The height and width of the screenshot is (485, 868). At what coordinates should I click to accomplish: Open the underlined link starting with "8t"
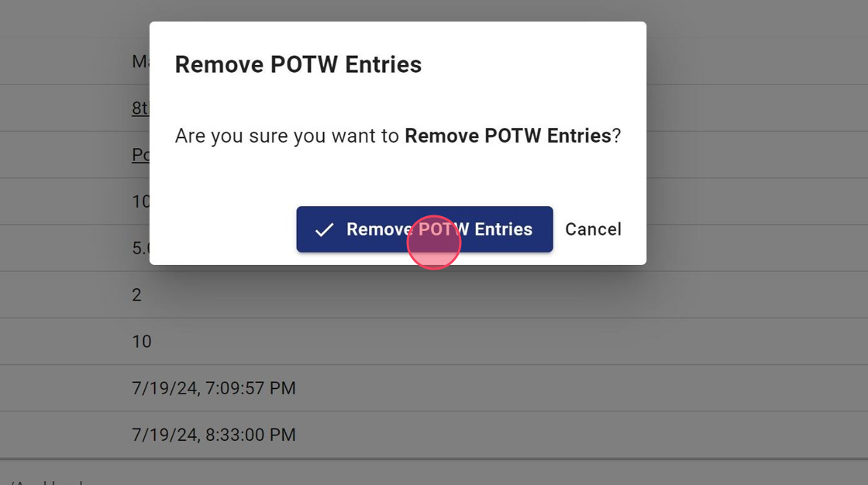140,108
